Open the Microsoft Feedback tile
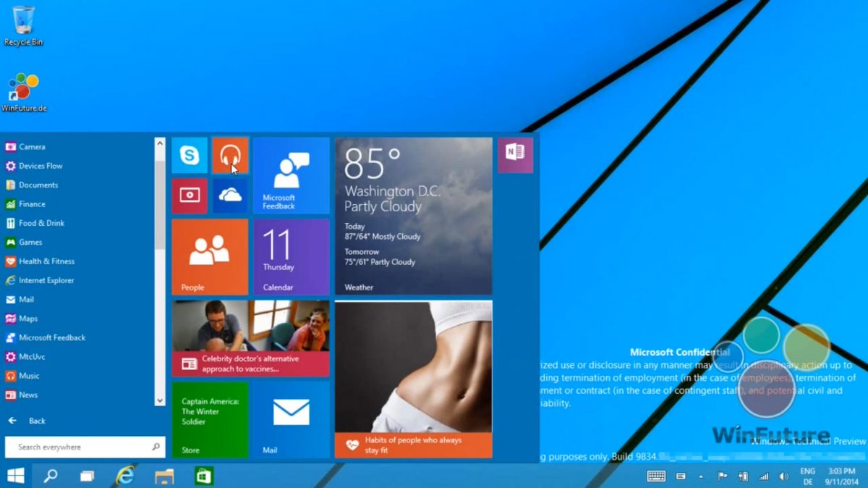The height and width of the screenshot is (488, 868). 290,175
